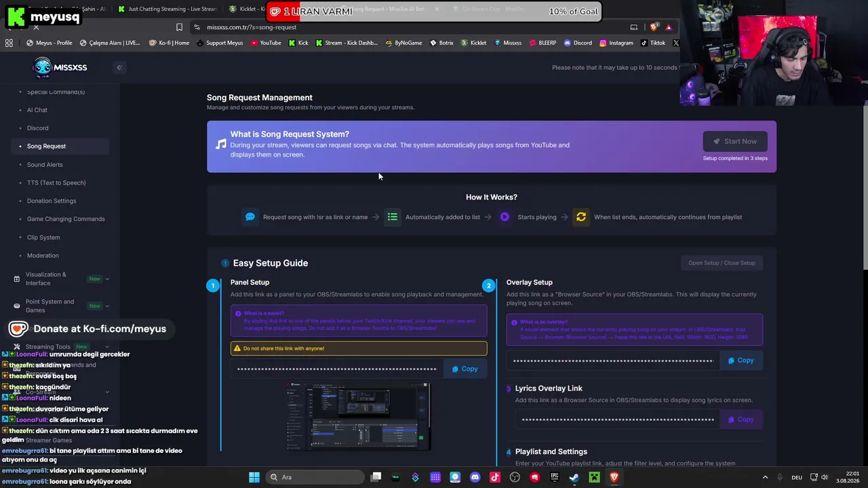Show hidden icons in the system tray
The width and height of the screenshot is (868, 488).
766,477
